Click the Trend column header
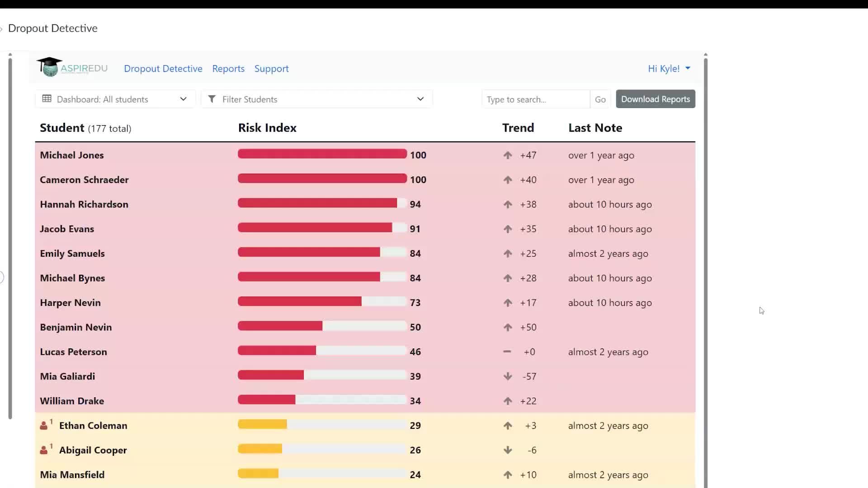The width and height of the screenshot is (868, 488). [x=518, y=128]
